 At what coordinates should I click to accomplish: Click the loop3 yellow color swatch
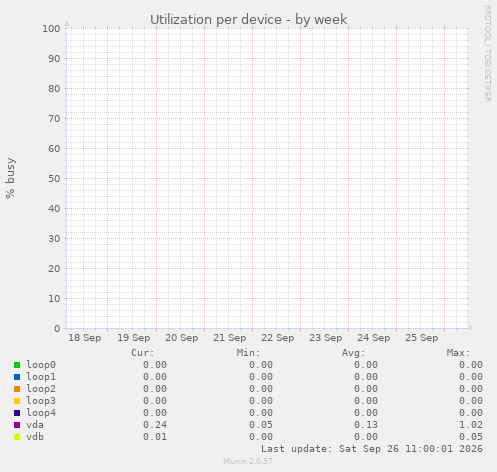tap(17, 401)
